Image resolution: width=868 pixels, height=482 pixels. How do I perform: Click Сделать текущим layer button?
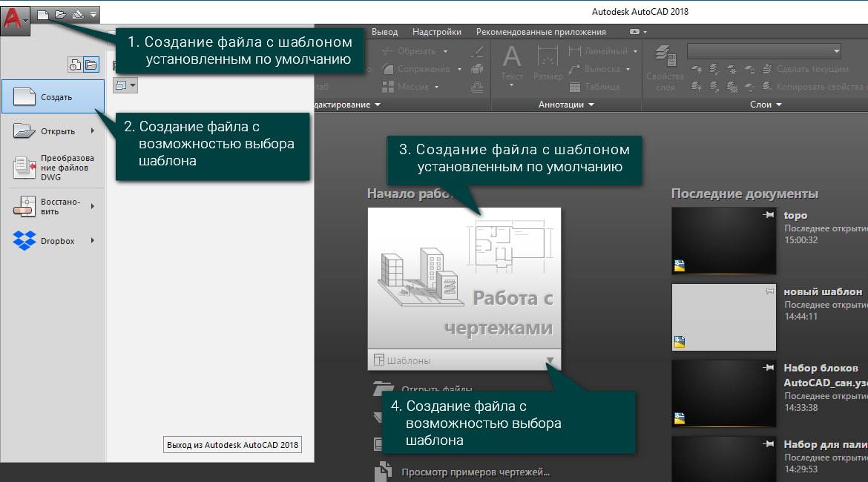coord(806,69)
